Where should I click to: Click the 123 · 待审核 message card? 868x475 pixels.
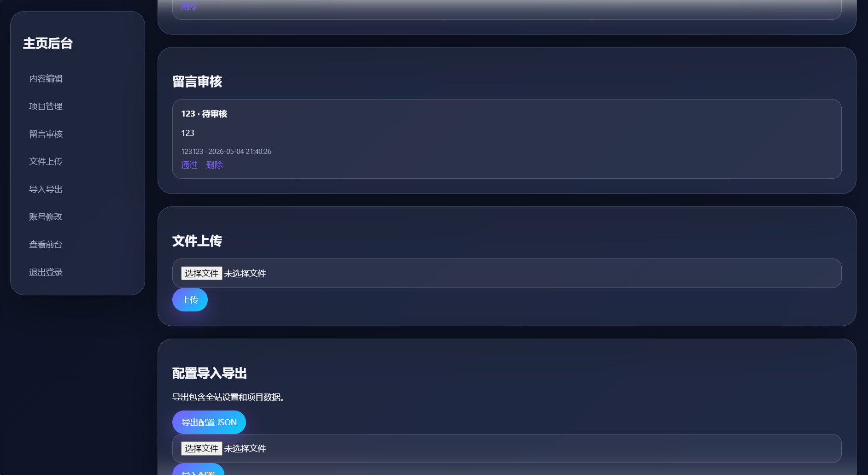507,139
